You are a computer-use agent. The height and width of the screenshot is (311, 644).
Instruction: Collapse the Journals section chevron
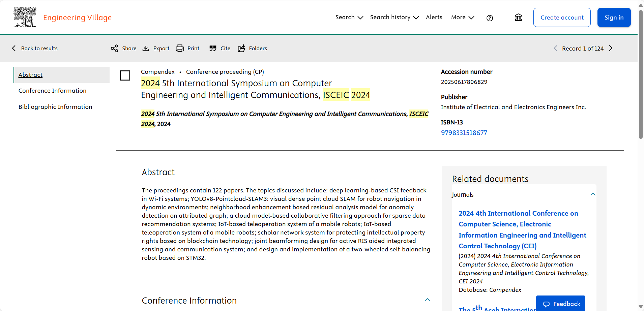coord(593,194)
